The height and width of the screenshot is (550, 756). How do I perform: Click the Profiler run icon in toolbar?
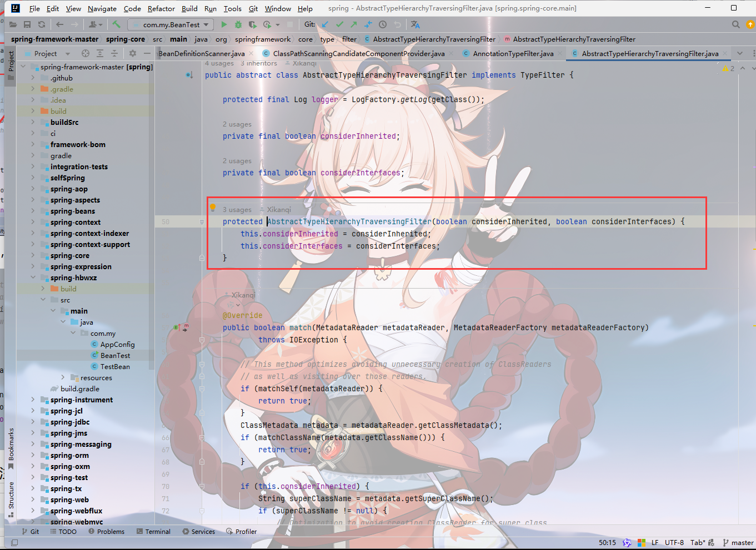267,24
